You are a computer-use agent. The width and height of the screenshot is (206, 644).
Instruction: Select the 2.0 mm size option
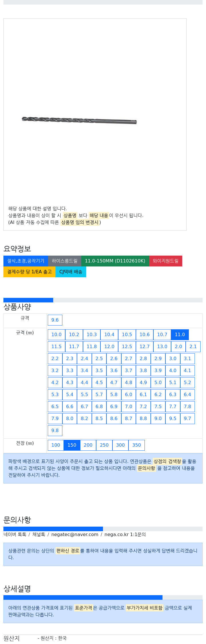click(179, 346)
